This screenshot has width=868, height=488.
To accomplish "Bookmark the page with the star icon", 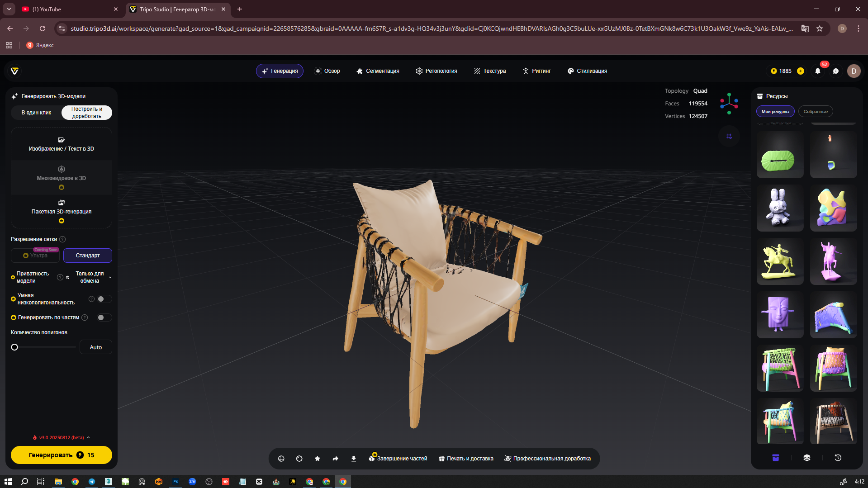I will (x=820, y=28).
